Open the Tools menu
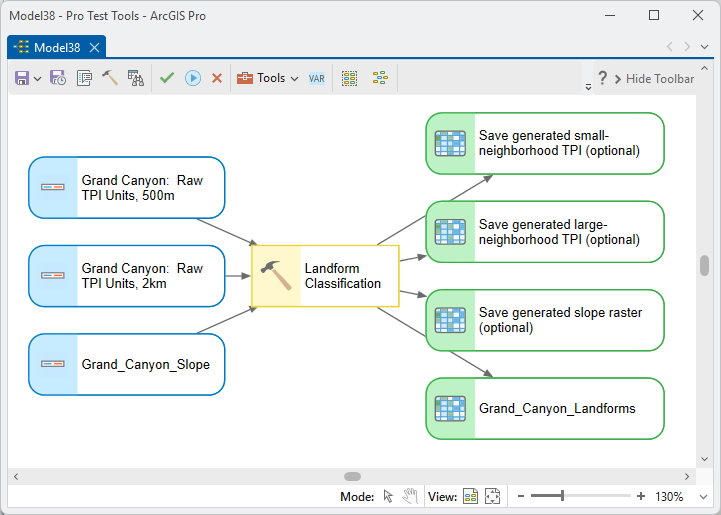This screenshot has height=515, width=721. (267, 78)
